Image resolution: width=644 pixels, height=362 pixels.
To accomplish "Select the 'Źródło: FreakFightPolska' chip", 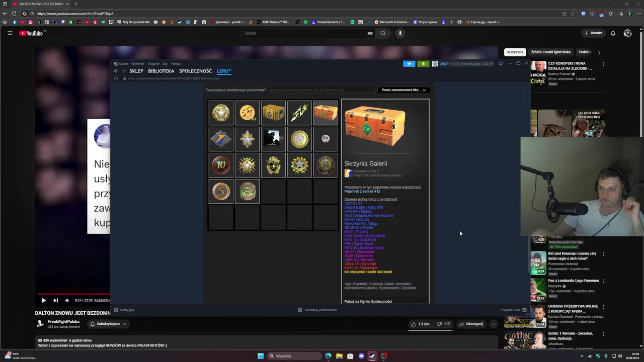I will pyautogui.click(x=550, y=52).
